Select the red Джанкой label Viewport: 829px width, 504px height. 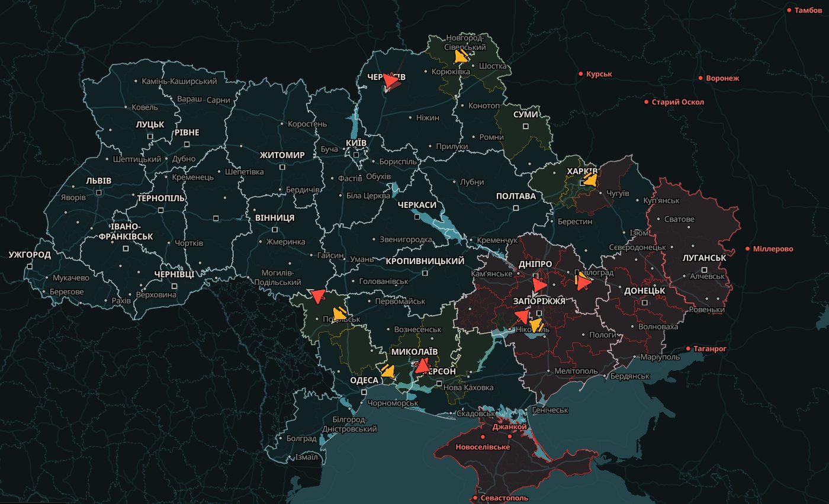[509, 426]
